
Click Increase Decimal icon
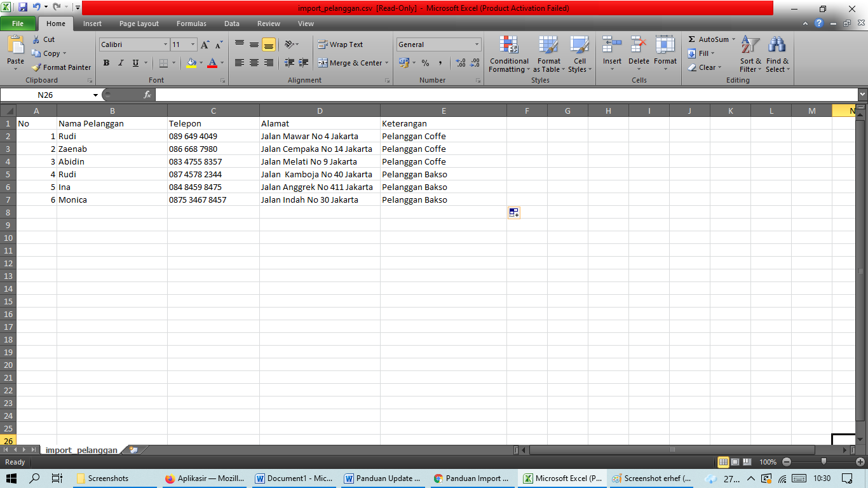(461, 63)
